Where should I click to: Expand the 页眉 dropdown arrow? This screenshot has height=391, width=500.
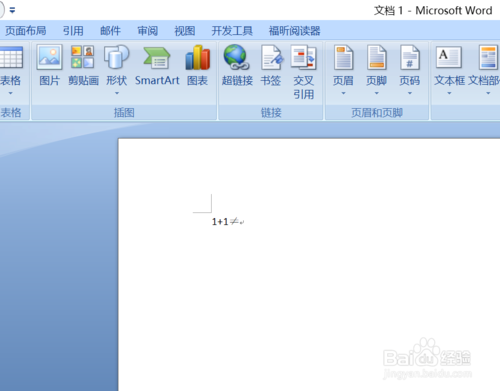click(343, 93)
